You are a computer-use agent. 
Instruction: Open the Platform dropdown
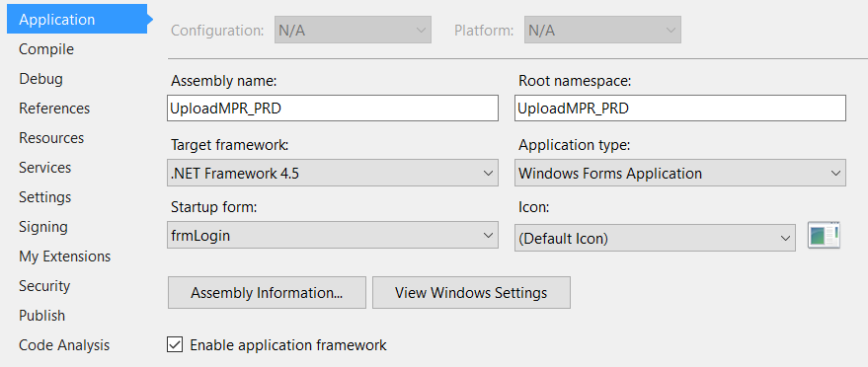tap(602, 30)
